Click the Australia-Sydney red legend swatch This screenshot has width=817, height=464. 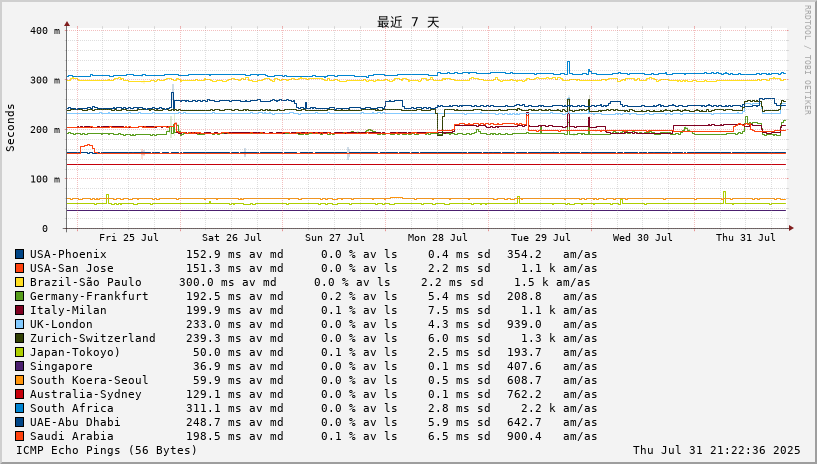point(19,395)
